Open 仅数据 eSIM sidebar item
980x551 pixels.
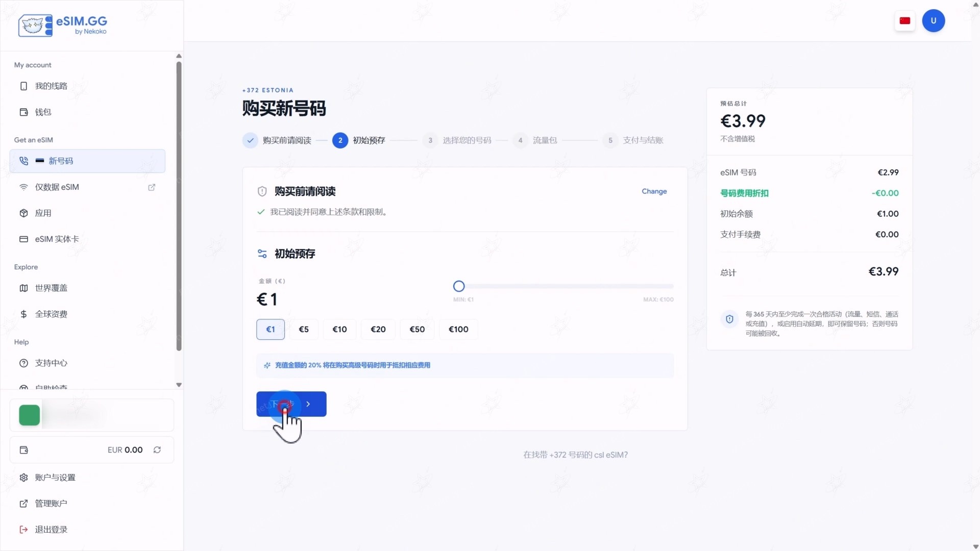pos(87,187)
